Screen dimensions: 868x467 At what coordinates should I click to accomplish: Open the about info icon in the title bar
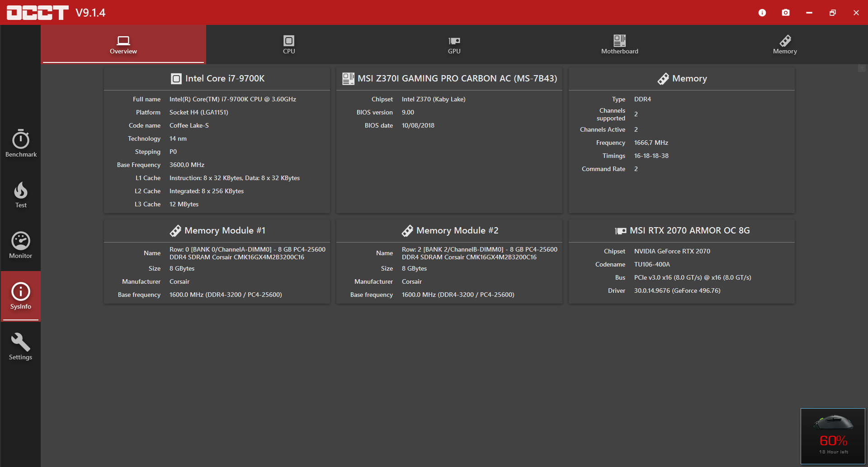click(x=762, y=13)
